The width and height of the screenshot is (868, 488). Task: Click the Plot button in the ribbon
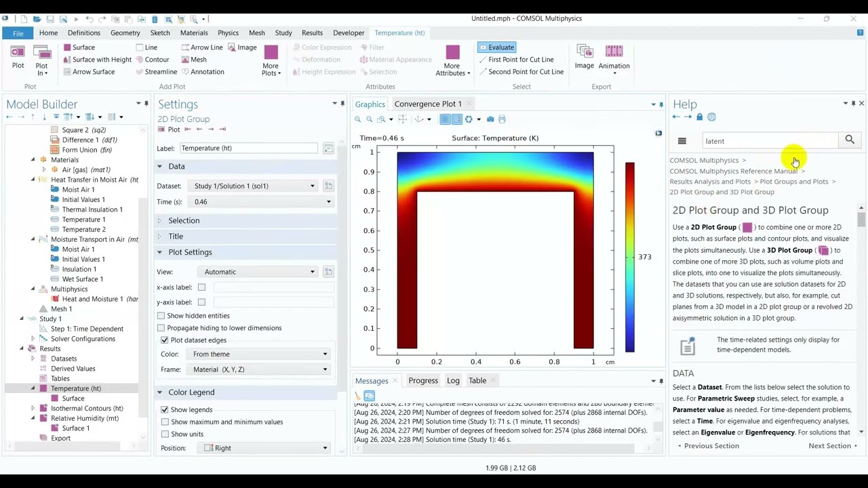pyautogui.click(x=18, y=58)
